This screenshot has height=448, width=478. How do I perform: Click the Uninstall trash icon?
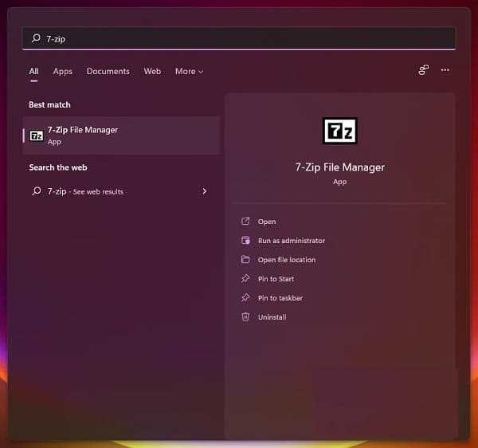pyautogui.click(x=245, y=316)
